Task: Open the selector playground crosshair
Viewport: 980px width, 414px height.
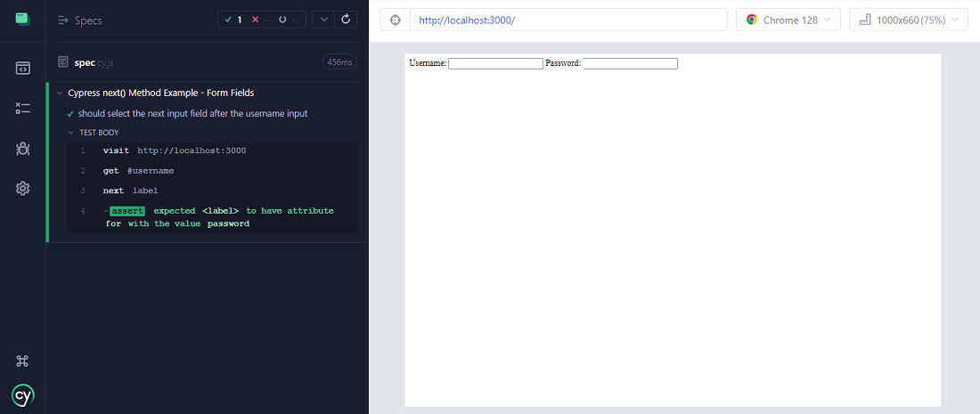Action: tap(395, 20)
